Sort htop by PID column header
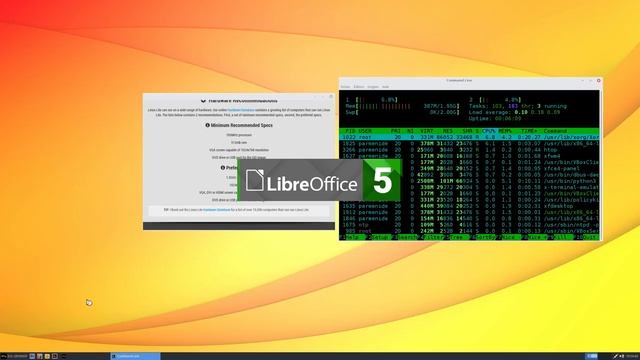 click(350, 131)
